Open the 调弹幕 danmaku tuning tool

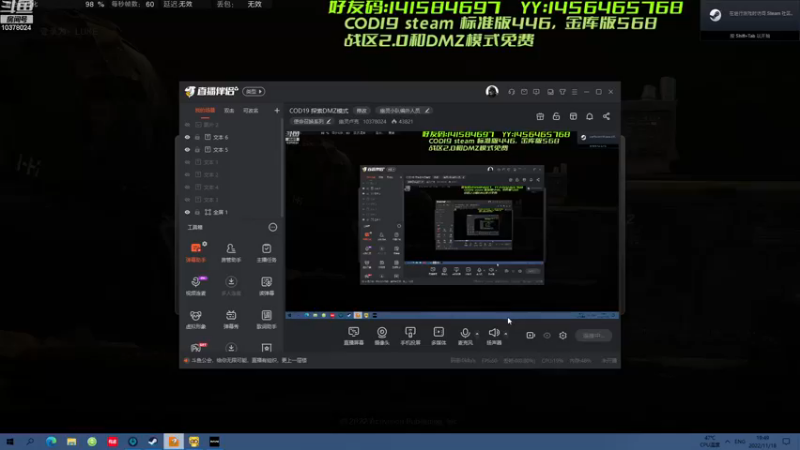tap(266, 286)
